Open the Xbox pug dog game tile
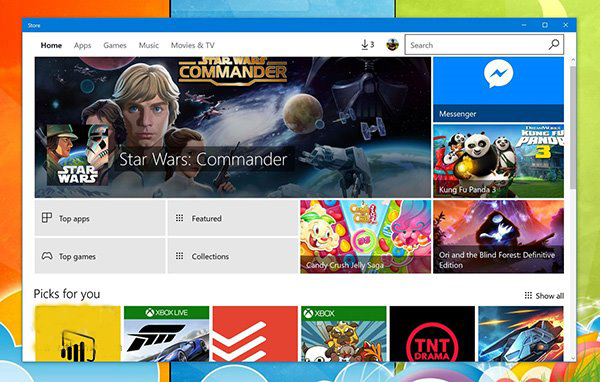The height and width of the screenshot is (382, 600). 344,333
